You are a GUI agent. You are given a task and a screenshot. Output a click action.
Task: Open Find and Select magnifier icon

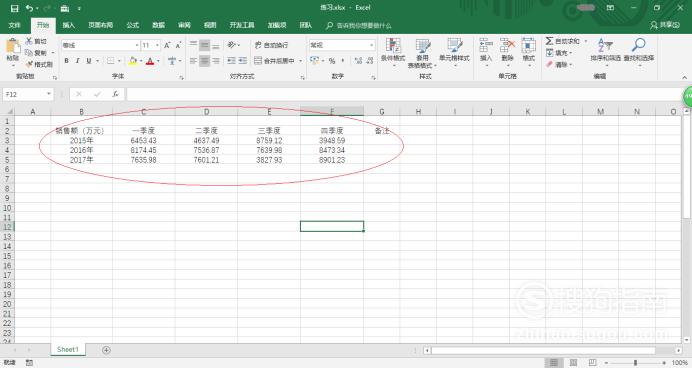tap(639, 45)
